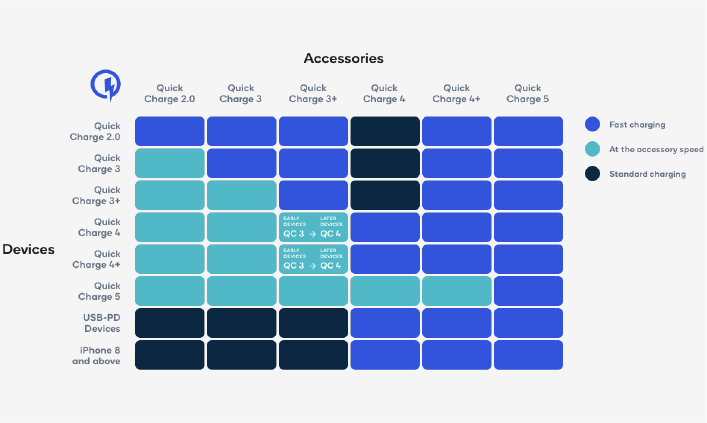Select the Accessories heading
The width and height of the screenshot is (707, 423).
point(343,59)
